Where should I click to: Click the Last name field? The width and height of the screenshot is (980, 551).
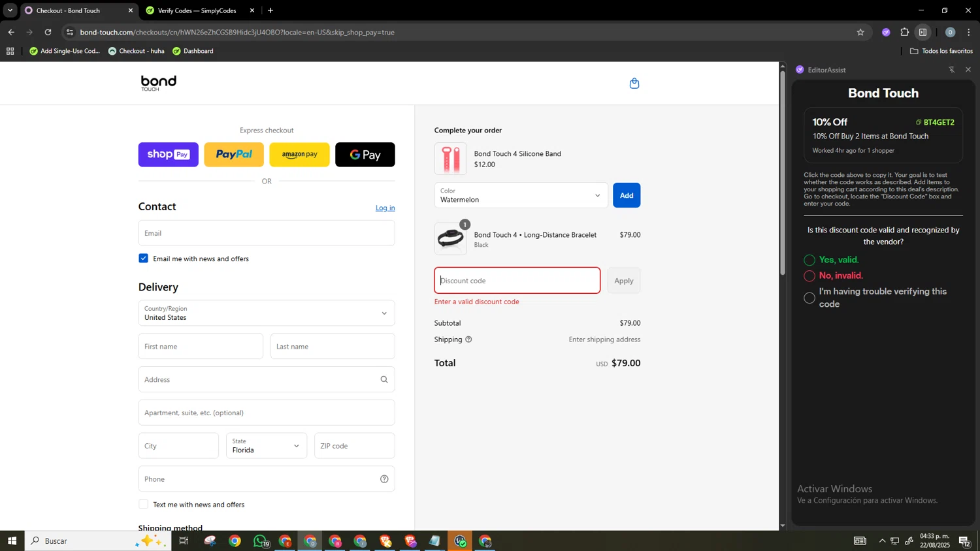tap(333, 346)
